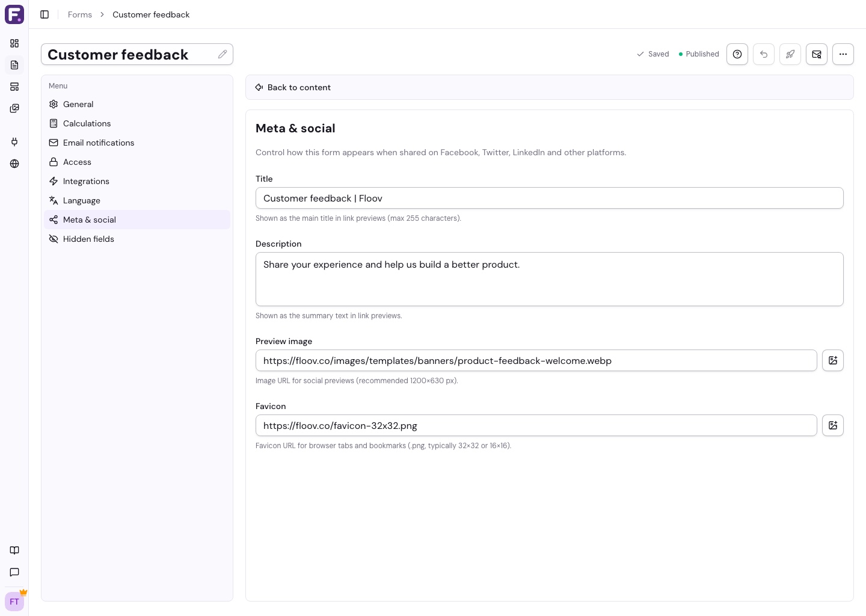Open the three-dot more options menu
Viewport: 866px width, 616px height.
(843, 54)
